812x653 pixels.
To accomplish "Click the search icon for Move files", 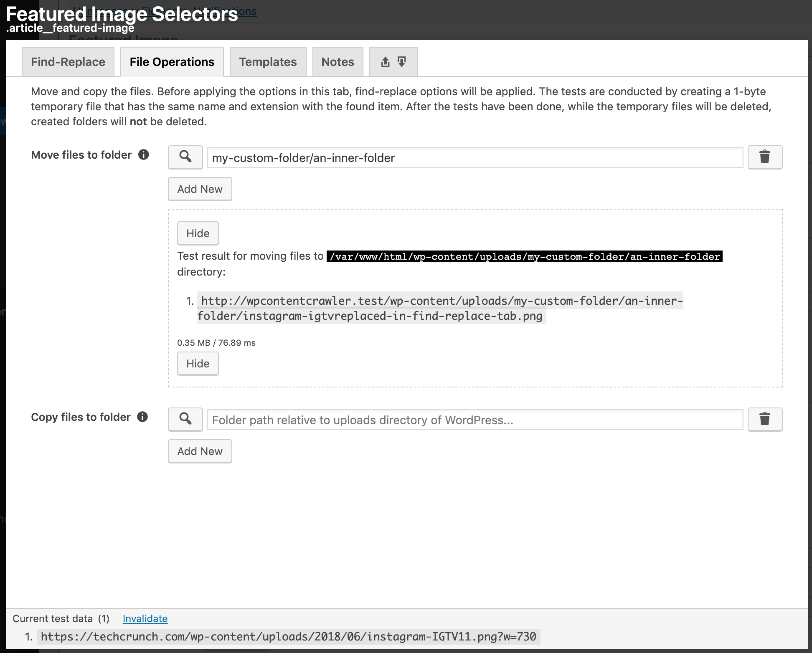I will tap(185, 157).
